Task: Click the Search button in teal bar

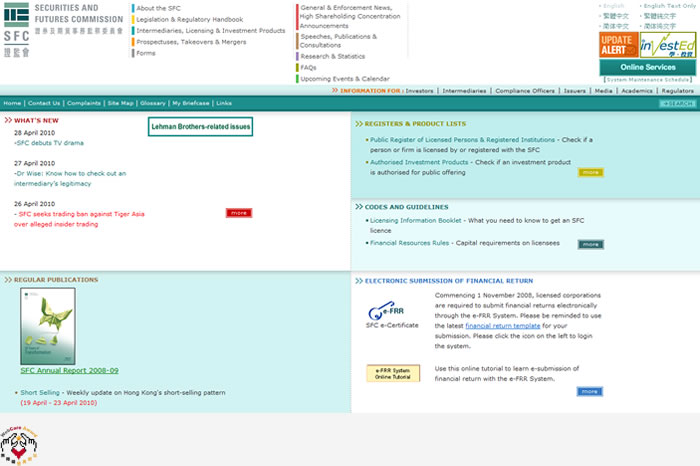Action: coord(677,103)
